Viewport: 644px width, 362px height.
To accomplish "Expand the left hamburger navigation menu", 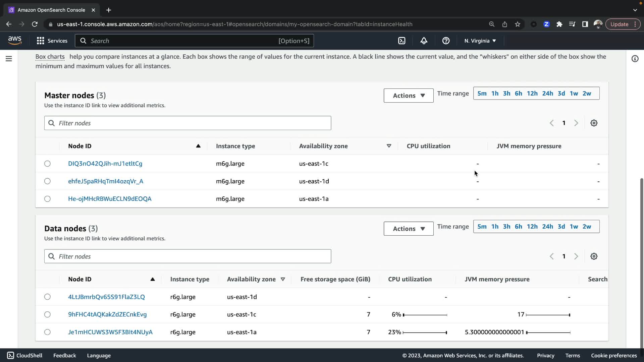I will coord(9,59).
